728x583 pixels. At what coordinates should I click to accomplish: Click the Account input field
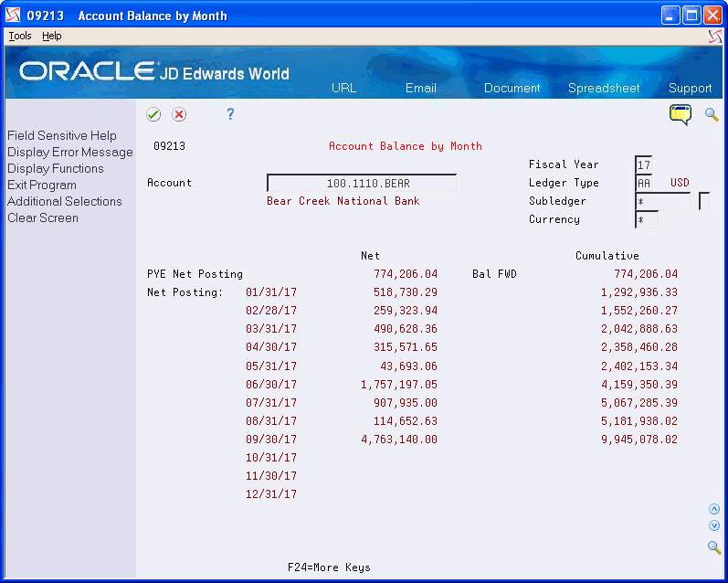[362, 183]
